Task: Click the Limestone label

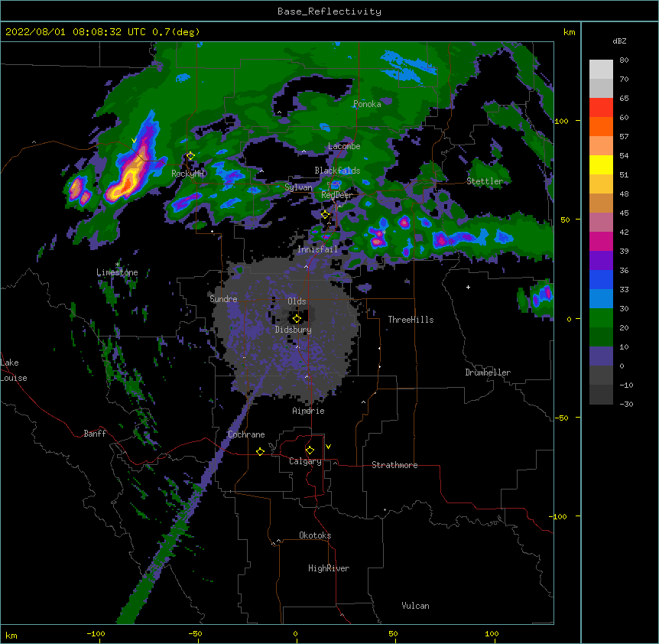Action: click(x=117, y=272)
